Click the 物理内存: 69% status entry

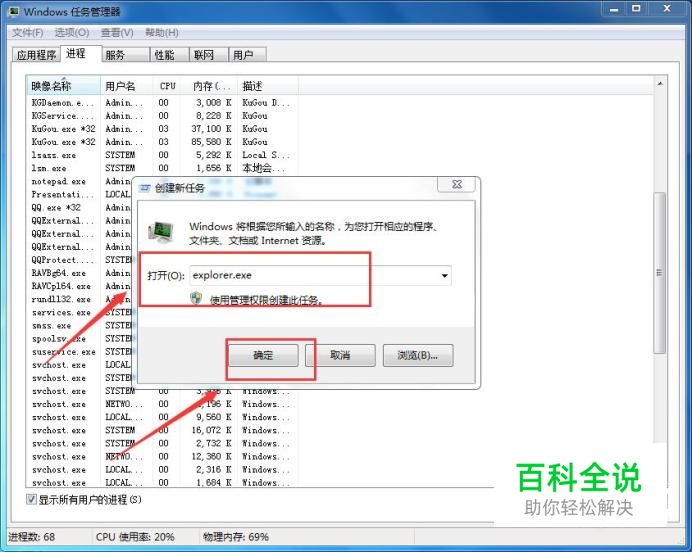coord(236,537)
